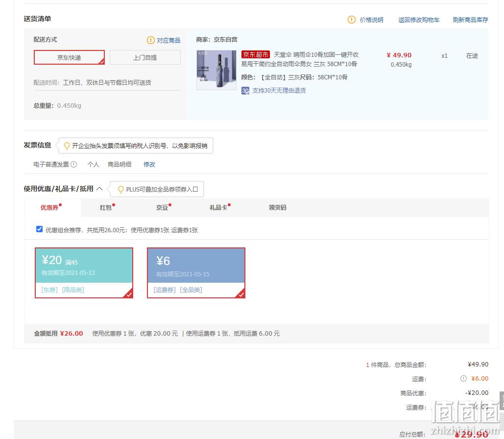This screenshot has height=439, width=504.
Task: Collapse the 使用优惠/礼品卡/抵用 section
Action: 99,189
